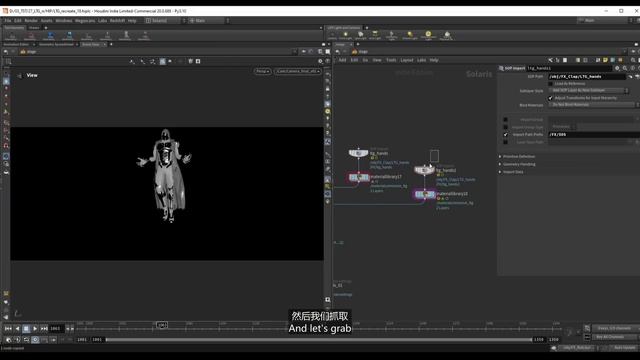Click the network editor find node magnifier

(633, 60)
